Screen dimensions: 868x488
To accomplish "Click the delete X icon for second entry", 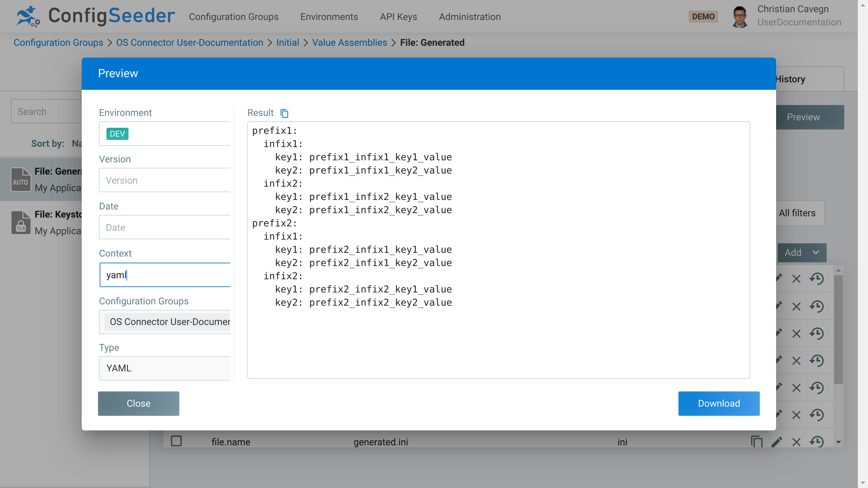I will (x=796, y=306).
